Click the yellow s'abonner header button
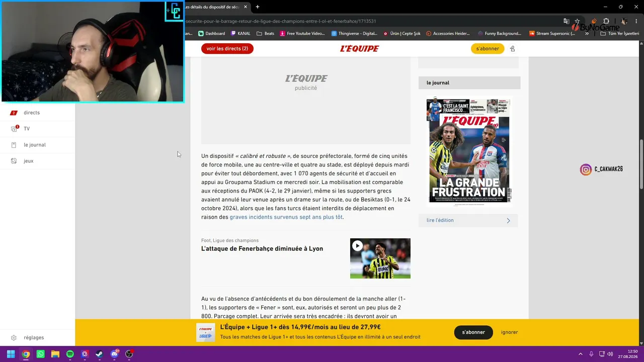This screenshot has height=362, width=644. [488, 49]
